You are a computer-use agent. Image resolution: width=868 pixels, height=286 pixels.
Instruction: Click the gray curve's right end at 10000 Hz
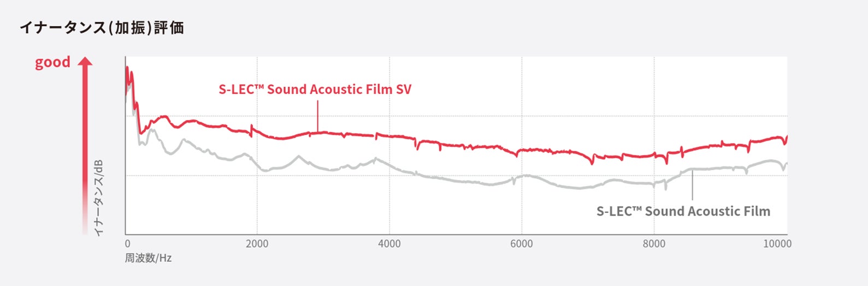coord(787,163)
